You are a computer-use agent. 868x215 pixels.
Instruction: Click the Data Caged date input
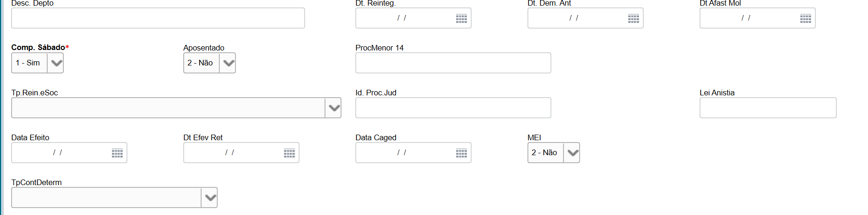click(x=402, y=153)
